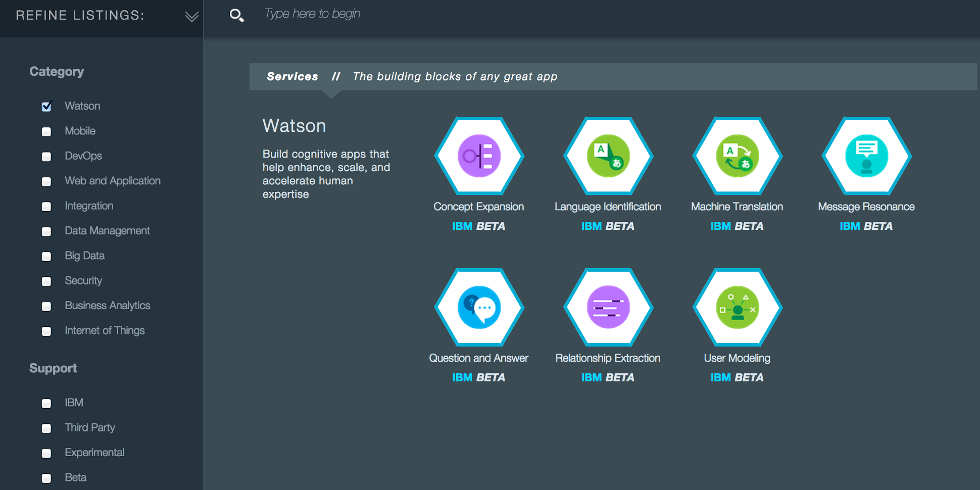Enable the Big Data checkbox
The width and height of the screenshot is (980, 490).
[46, 256]
